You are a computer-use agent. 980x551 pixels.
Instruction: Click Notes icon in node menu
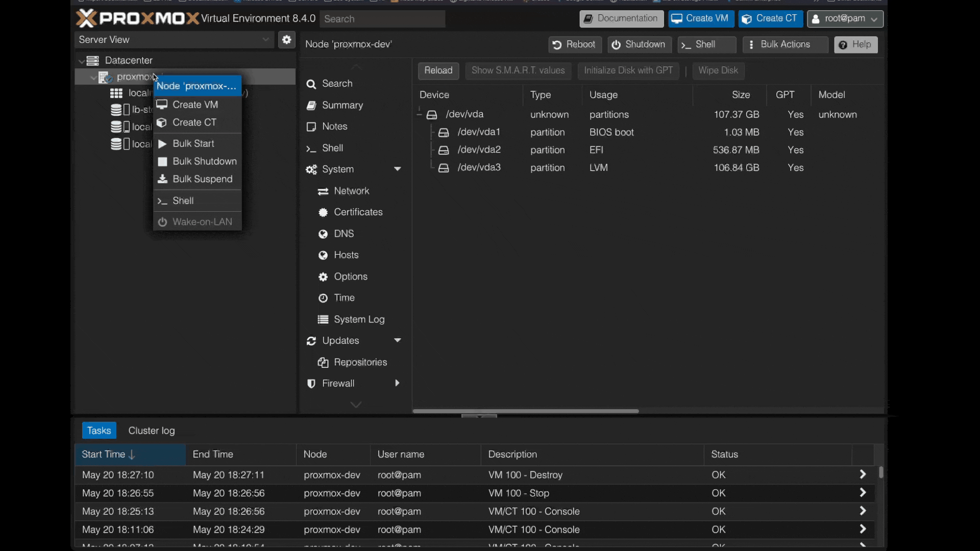pos(311,127)
